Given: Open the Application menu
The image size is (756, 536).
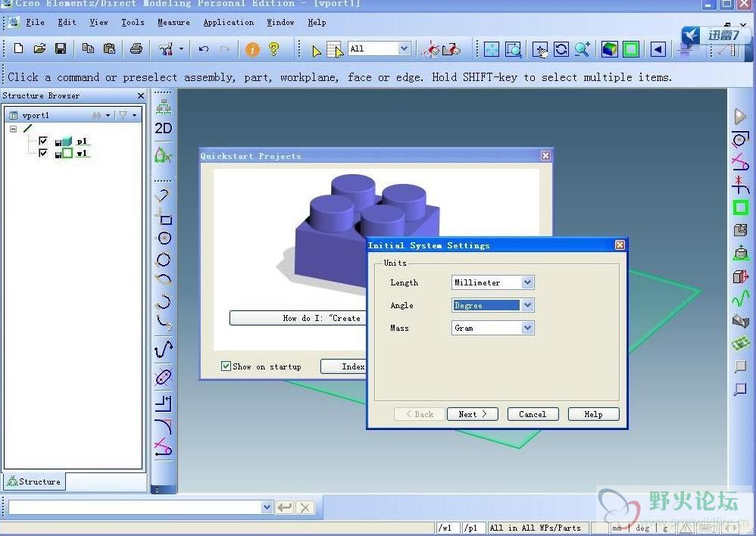Looking at the screenshot, I should click(229, 22).
